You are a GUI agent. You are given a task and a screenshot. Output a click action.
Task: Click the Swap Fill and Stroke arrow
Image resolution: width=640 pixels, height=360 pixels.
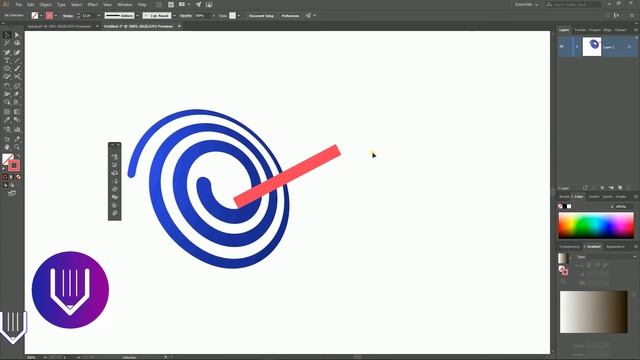18,156
